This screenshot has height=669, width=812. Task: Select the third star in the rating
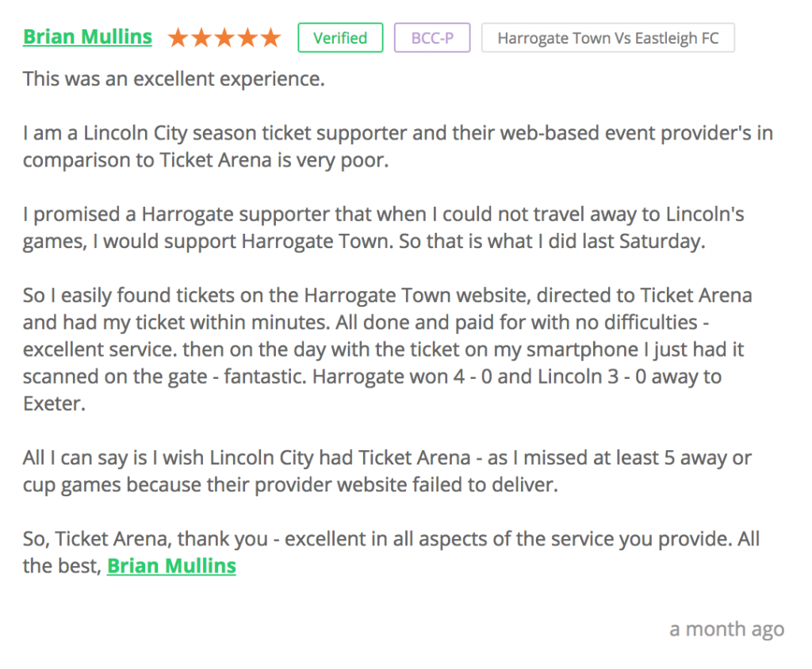point(224,38)
